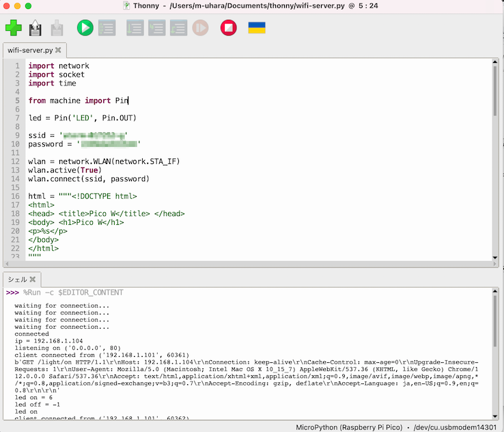Place cursor on 'import time' line
Screen dimensions: 504x432
point(52,83)
